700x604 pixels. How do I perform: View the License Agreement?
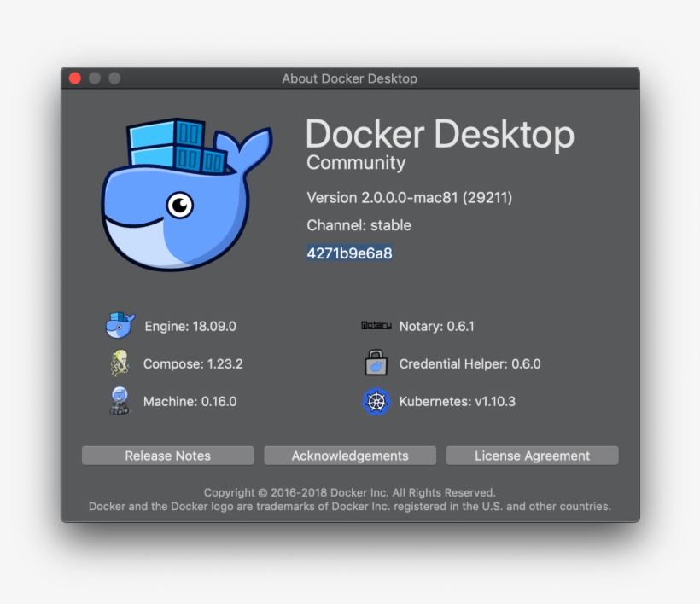click(533, 456)
